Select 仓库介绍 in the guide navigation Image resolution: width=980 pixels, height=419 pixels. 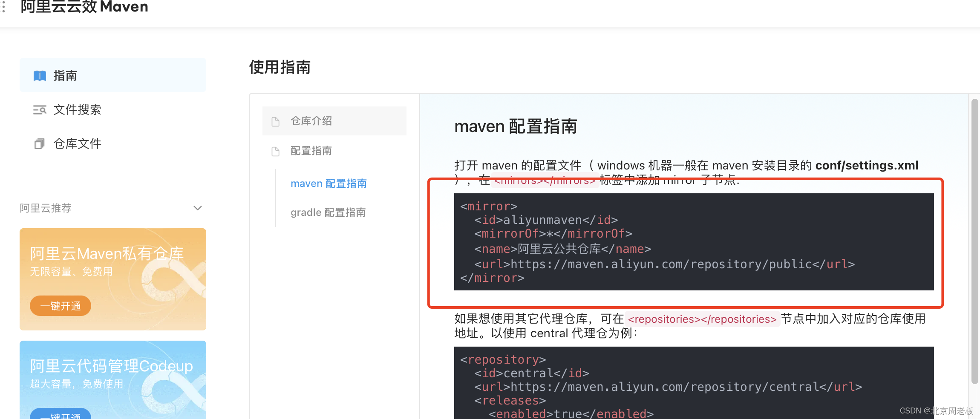tap(334, 121)
